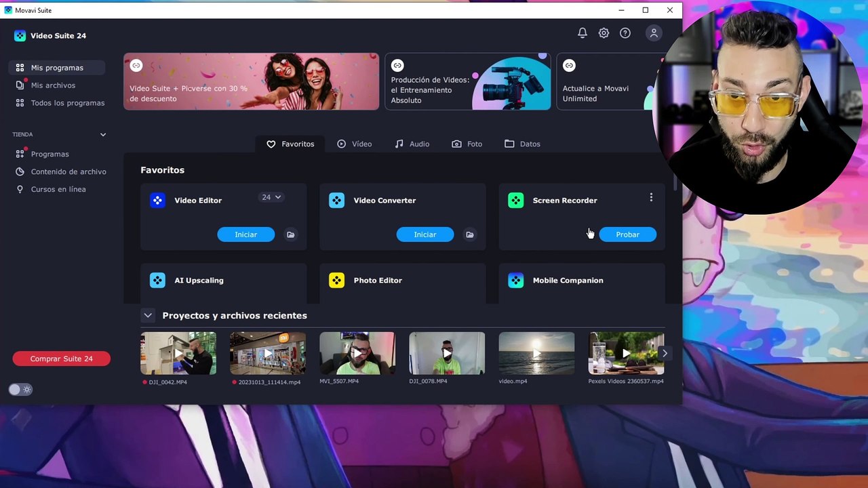Image resolution: width=868 pixels, height=488 pixels.
Task: Click the Photo Editor app icon
Action: coord(336,281)
